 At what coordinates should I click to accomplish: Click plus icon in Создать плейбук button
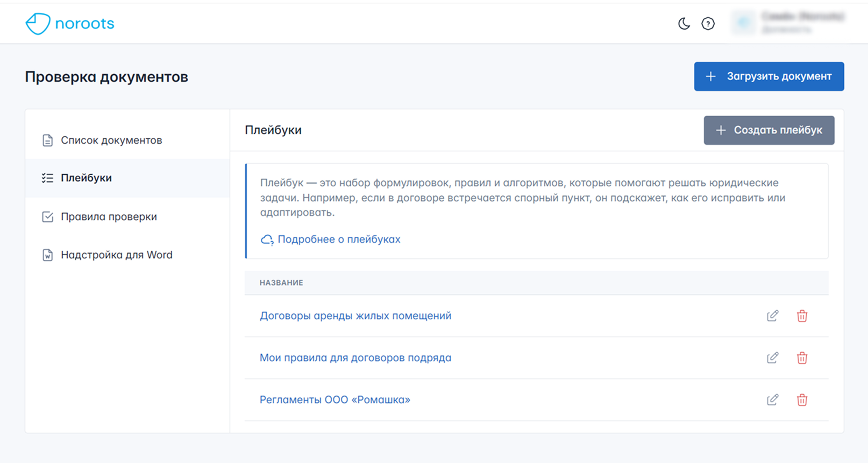coord(721,130)
